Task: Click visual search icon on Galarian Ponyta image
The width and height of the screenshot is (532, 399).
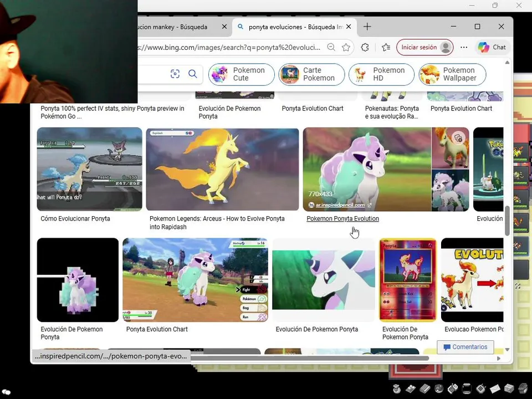Action: pyautogui.click(x=458, y=138)
